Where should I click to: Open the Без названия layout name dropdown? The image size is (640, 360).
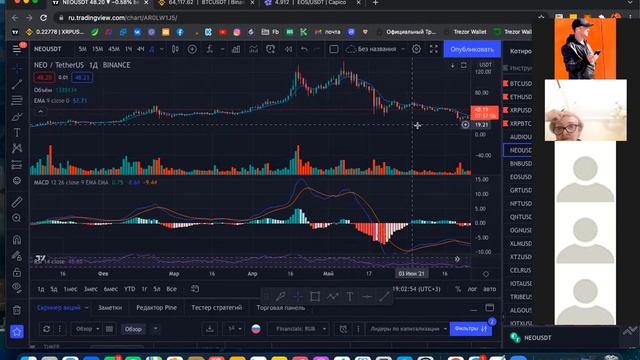376,49
